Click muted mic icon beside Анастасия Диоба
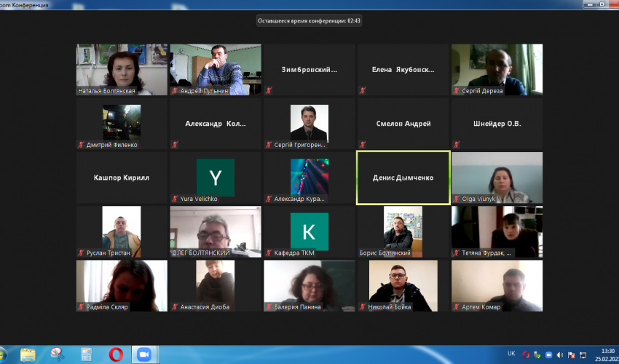This screenshot has height=364, width=619. [175, 306]
